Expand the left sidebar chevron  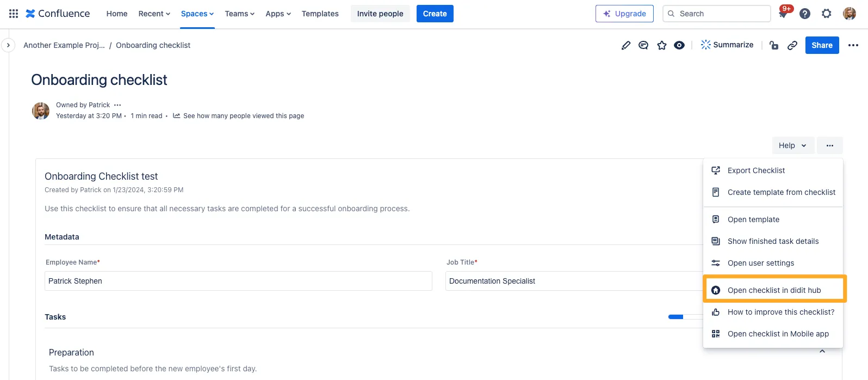point(8,45)
